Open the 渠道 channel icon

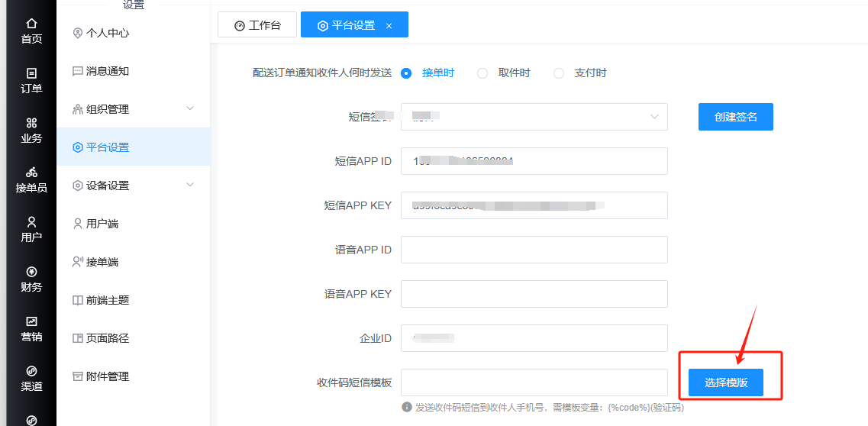31,371
